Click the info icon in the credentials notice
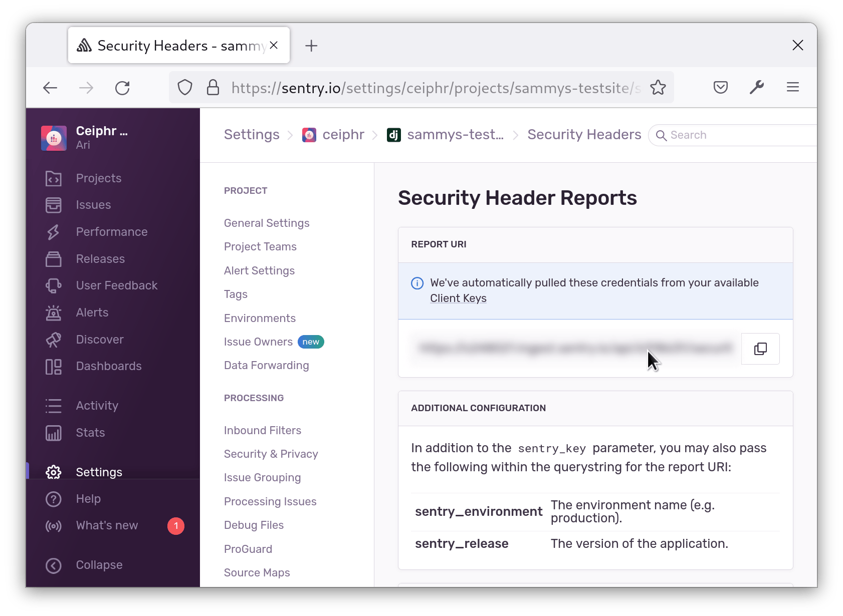Image resolution: width=843 pixels, height=616 pixels. point(417,283)
